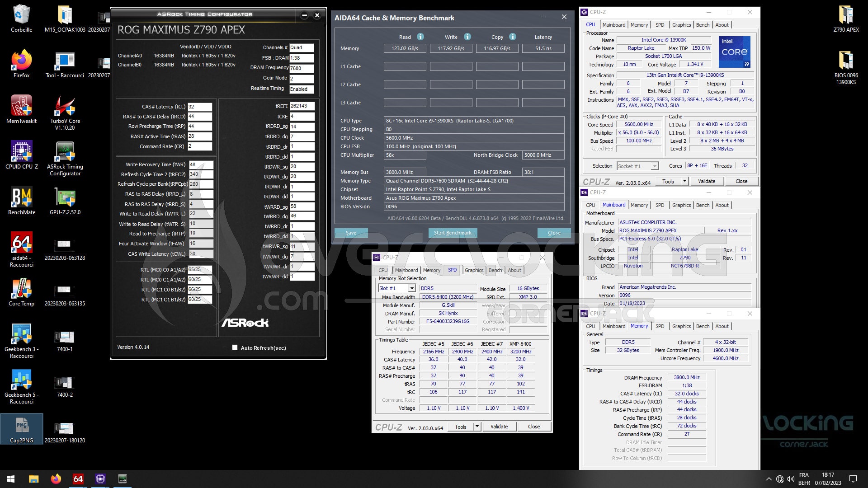Click Start Benchmark in AIDA64
This screenshot has height=488, width=868.
pyautogui.click(x=452, y=233)
